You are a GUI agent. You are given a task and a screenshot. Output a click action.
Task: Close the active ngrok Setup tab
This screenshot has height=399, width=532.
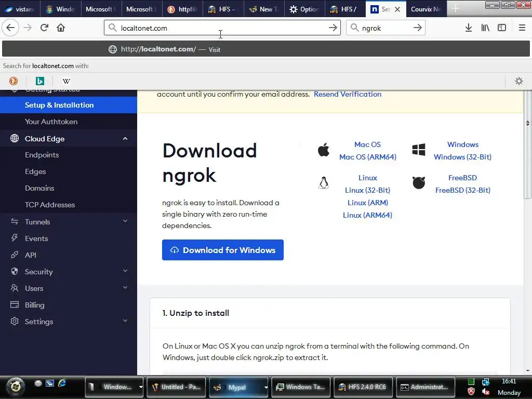click(x=397, y=9)
